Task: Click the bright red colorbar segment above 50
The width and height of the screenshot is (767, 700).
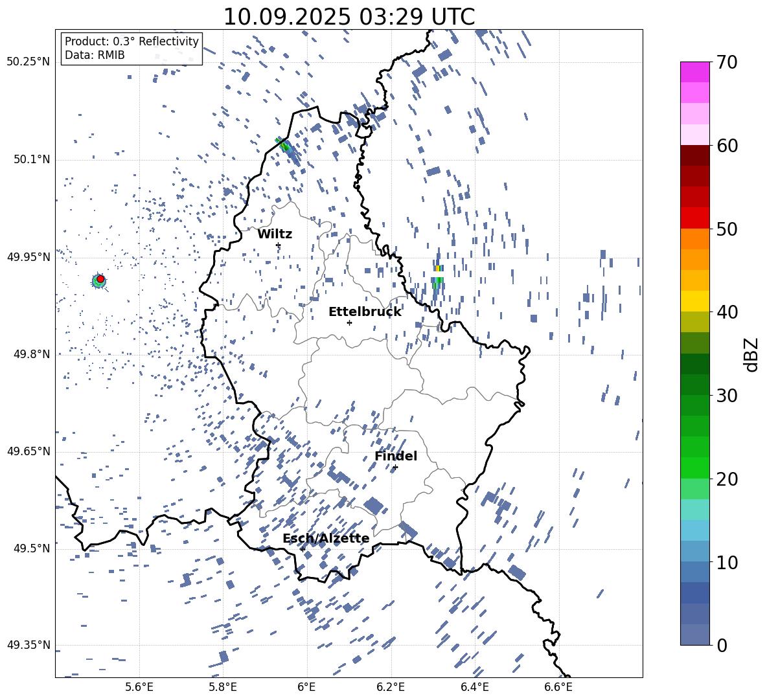Action: tap(694, 218)
